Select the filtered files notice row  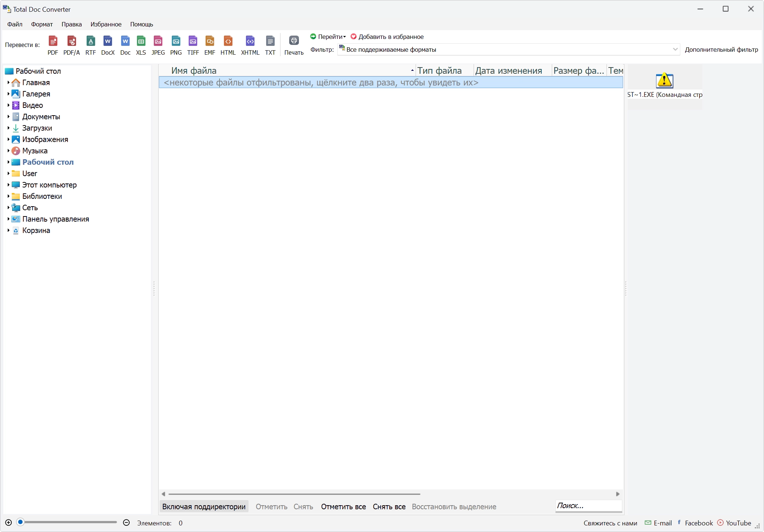tap(391, 83)
